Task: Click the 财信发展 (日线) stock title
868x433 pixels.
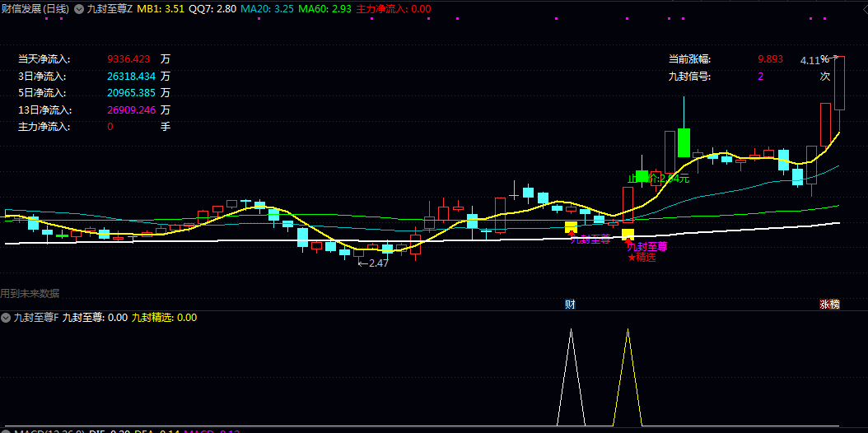Action: (35, 9)
